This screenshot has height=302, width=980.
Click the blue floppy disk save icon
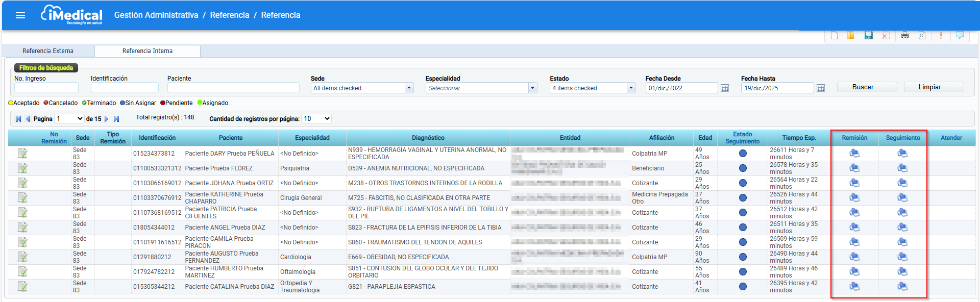[x=868, y=35]
